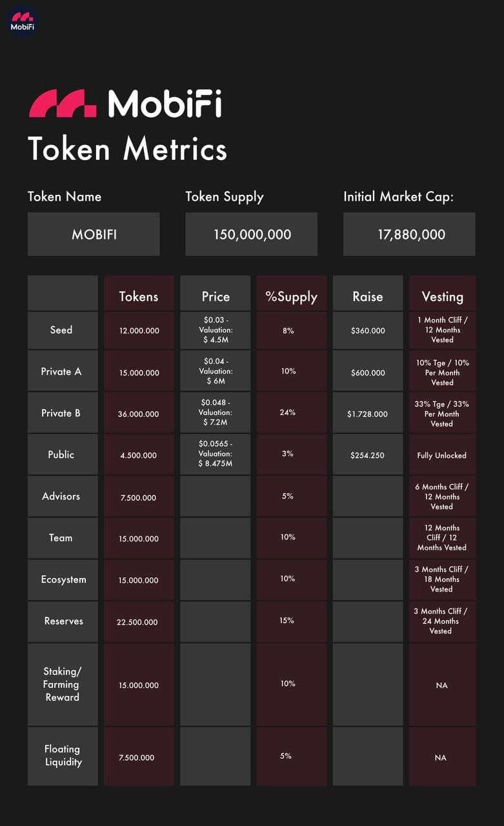Select the 150,000,000 token supply box
The height and width of the screenshot is (826, 504).
252,234
